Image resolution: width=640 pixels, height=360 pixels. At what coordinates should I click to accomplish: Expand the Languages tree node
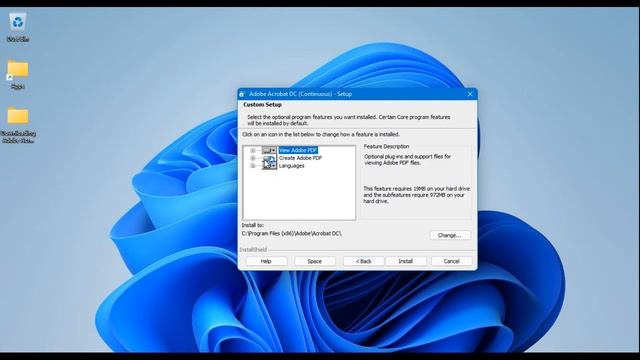pyautogui.click(x=253, y=166)
